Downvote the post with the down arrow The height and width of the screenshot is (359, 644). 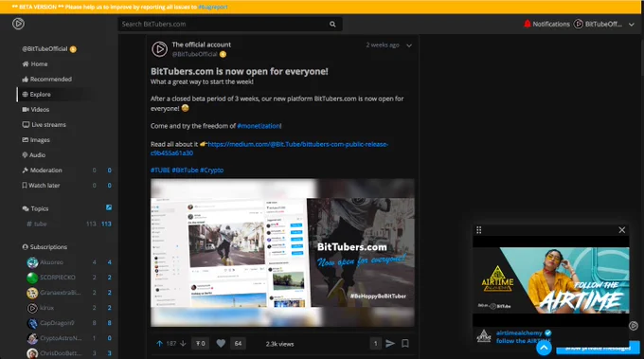[x=183, y=344]
